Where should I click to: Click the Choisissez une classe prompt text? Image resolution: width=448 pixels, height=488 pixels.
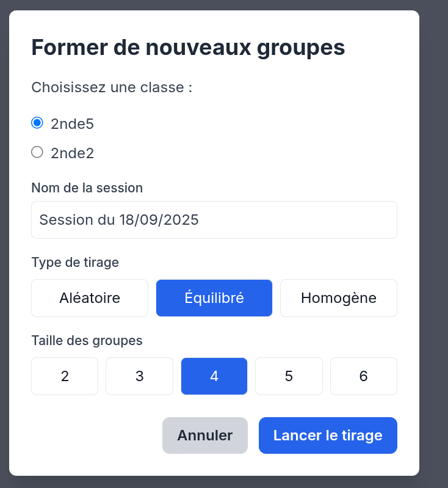(112, 87)
